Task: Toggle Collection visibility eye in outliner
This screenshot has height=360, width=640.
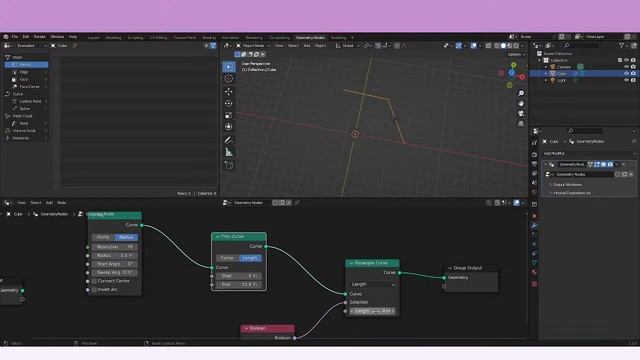Action: click(626, 60)
